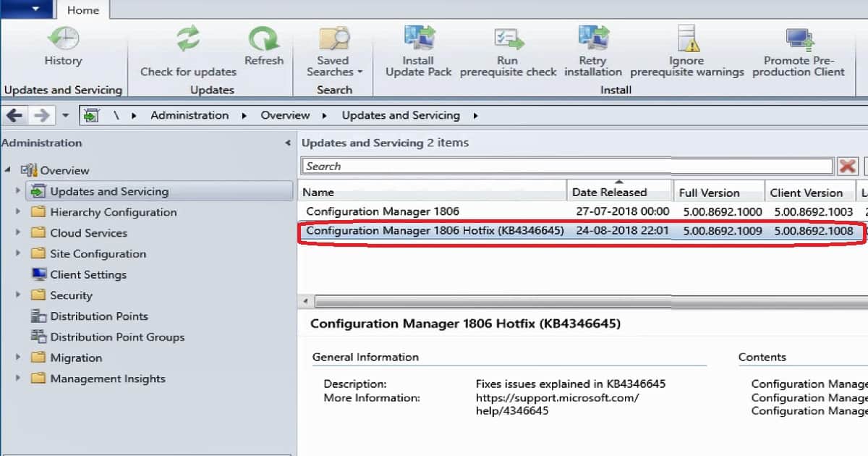
Task: Click in the Search input box
Action: tap(568, 166)
